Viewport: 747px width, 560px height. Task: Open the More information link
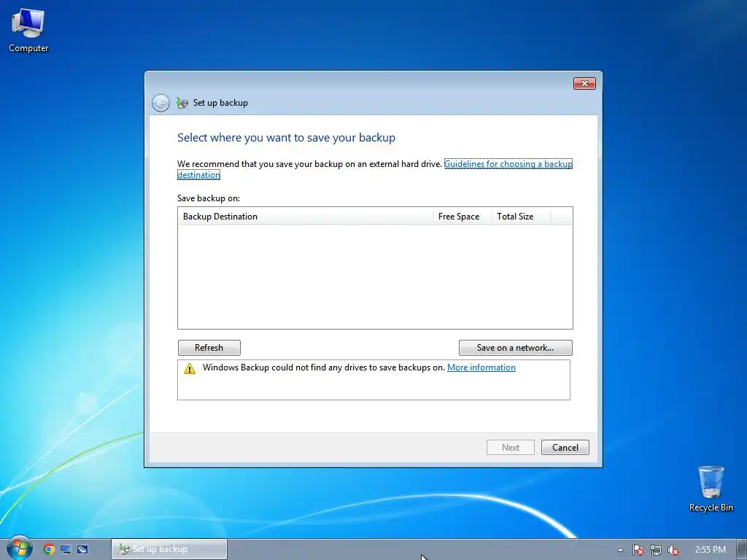click(481, 367)
